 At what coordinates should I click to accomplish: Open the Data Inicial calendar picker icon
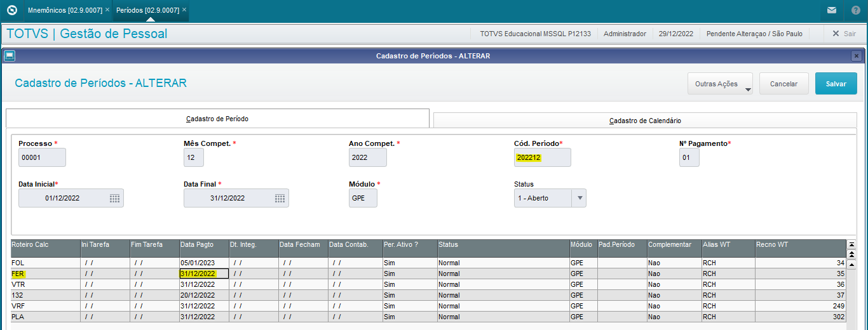tap(114, 198)
